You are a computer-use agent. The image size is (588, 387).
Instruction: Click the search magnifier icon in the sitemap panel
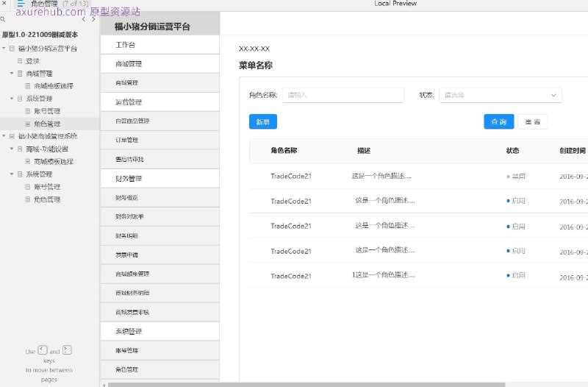point(3,19)
